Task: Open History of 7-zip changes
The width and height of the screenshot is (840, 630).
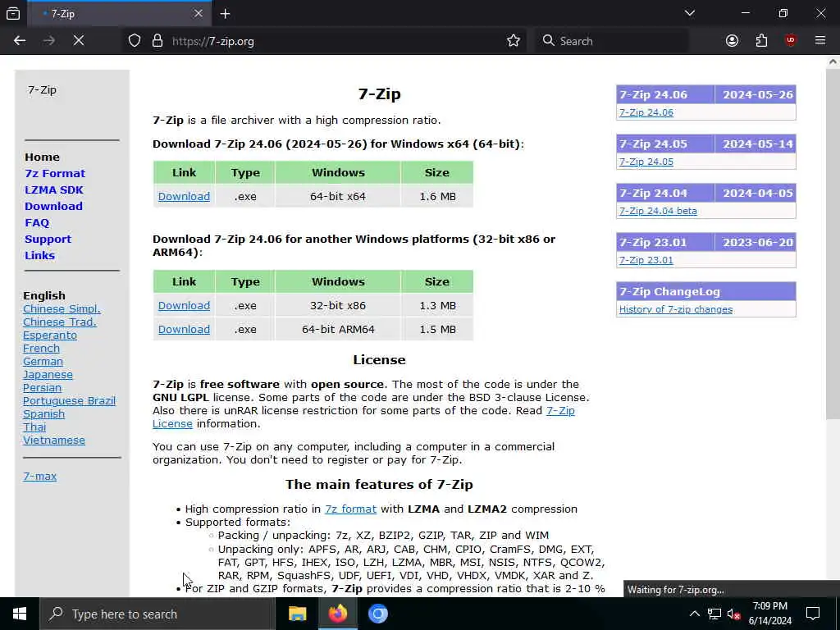Action: [x=676, y=309]
